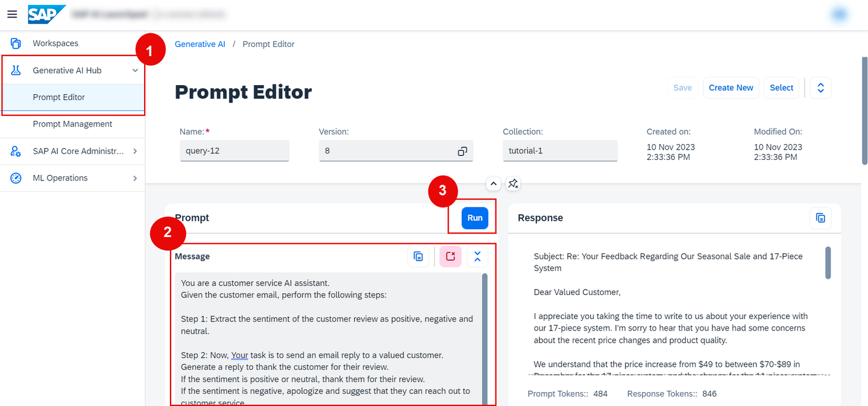The width and height of the screenshot is (868, 406).
Task: Click the Save button
Action: [682, 87]
